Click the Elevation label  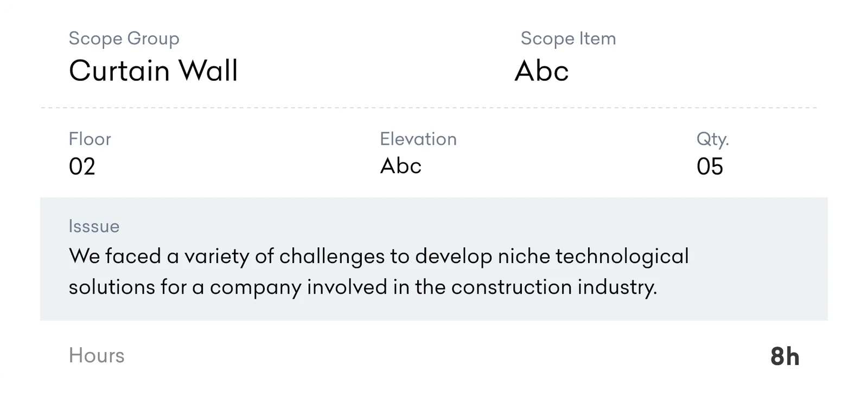tap(418, 139)
